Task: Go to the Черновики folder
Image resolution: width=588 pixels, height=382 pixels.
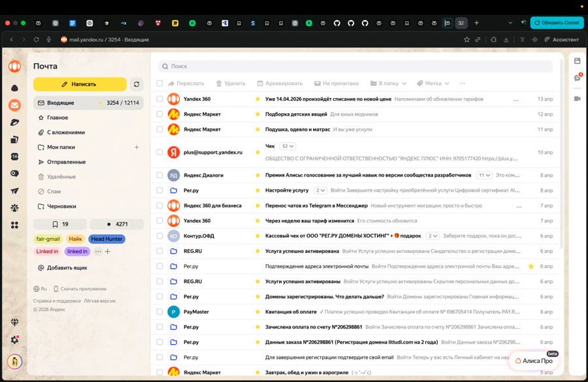Action: coord(61,206)
